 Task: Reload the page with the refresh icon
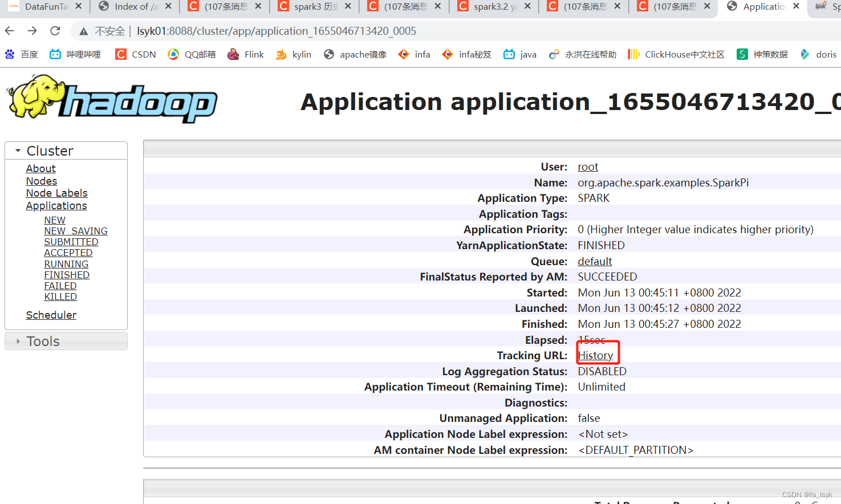coord(55,31)
